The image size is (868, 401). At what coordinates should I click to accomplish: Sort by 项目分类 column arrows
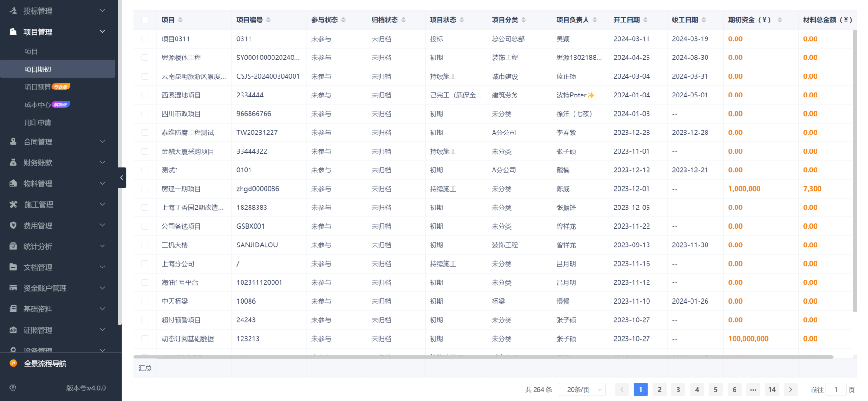(523, 20)
